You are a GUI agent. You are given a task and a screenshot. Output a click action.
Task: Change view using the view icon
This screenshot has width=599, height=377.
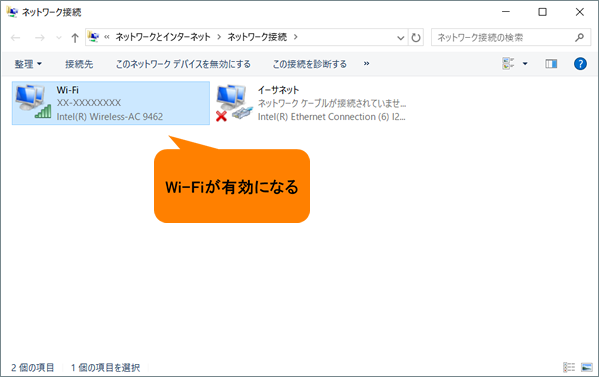(x=508, y=63)
